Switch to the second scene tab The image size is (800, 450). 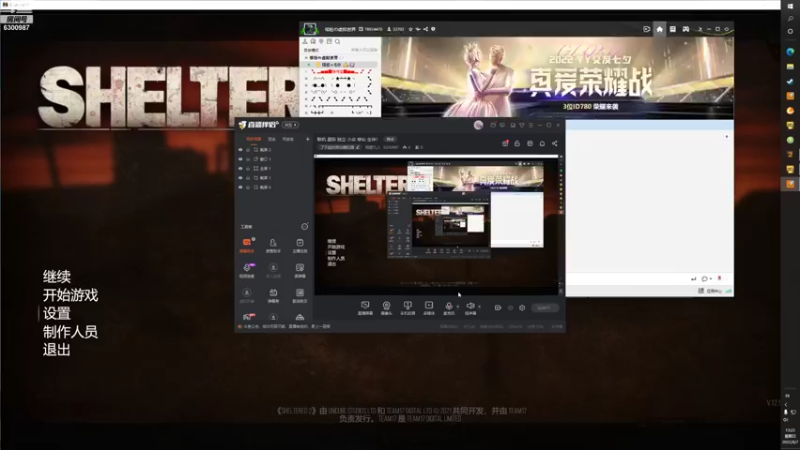coord(272,139)
